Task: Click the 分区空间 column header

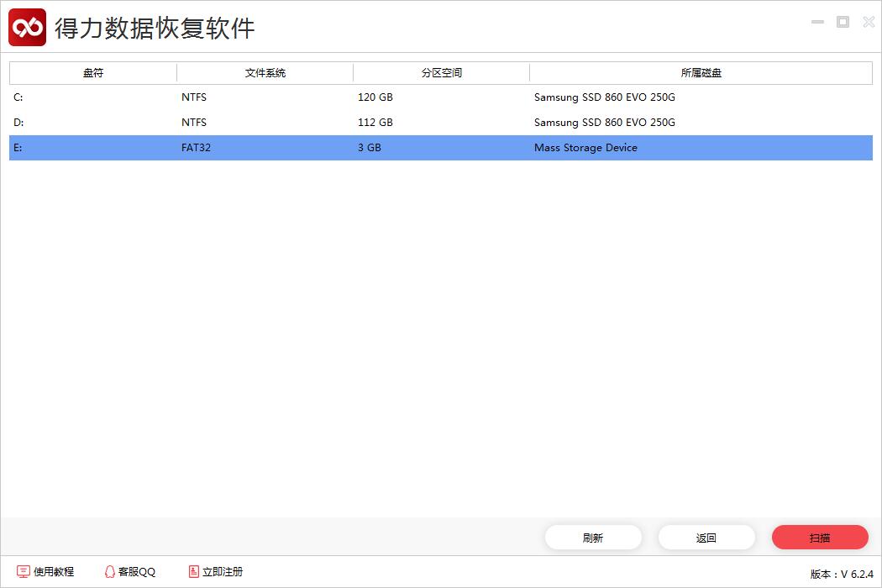Action: point(440,73)
